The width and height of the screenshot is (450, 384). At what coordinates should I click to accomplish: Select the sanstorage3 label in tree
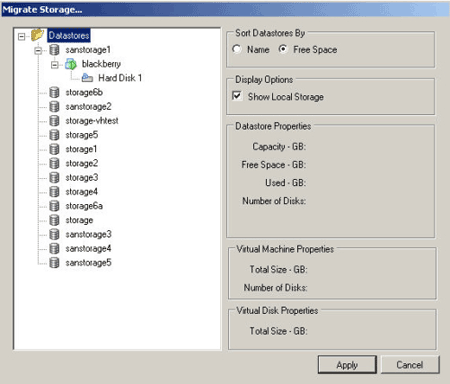pyautogui.click(x=88, y=234)
